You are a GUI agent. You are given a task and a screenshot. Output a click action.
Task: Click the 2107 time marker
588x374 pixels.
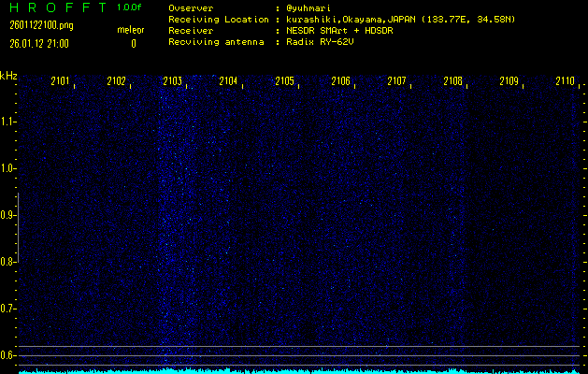pyautogui.click(x=396, y=81)
